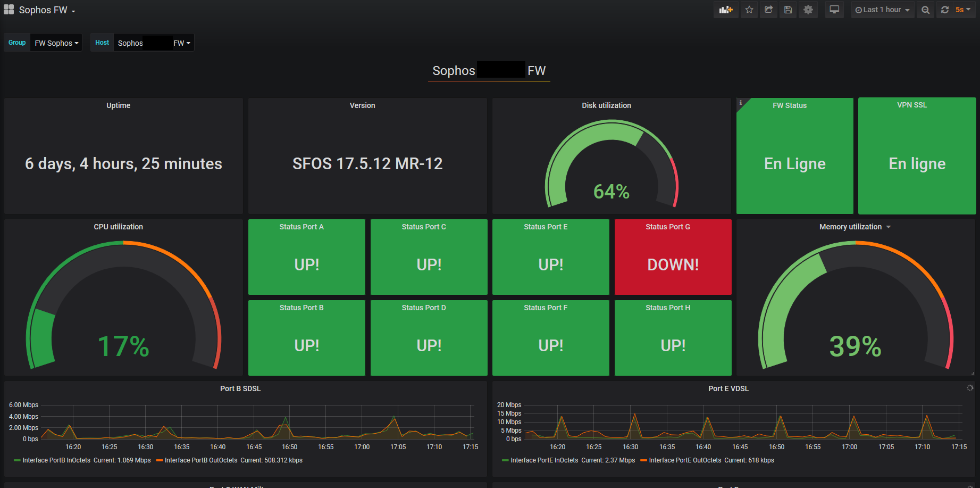Click the Status Port A title
Image resolution: width=980 pixels, height=488 pixels.
(301, 227)
